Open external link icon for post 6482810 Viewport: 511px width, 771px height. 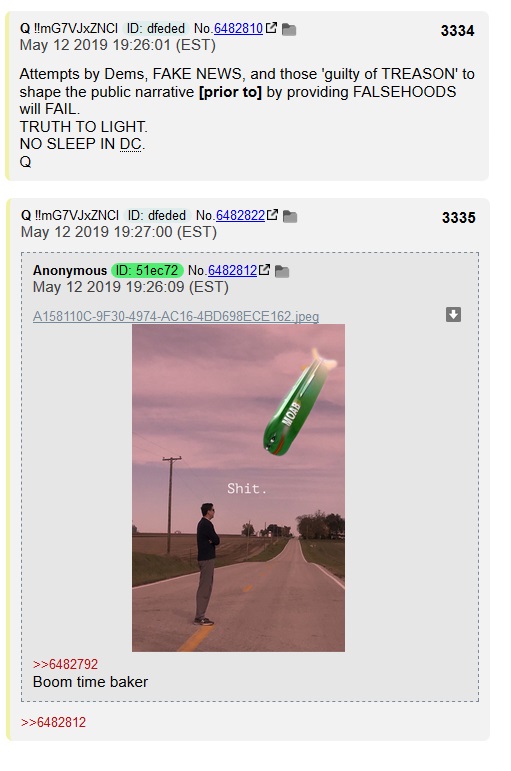point(271,28)
